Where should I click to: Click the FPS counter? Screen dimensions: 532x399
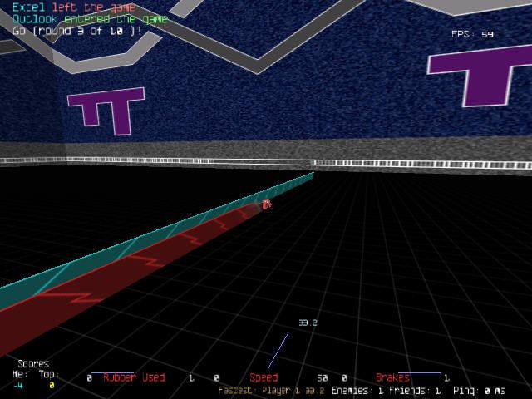tap(472, 34)
